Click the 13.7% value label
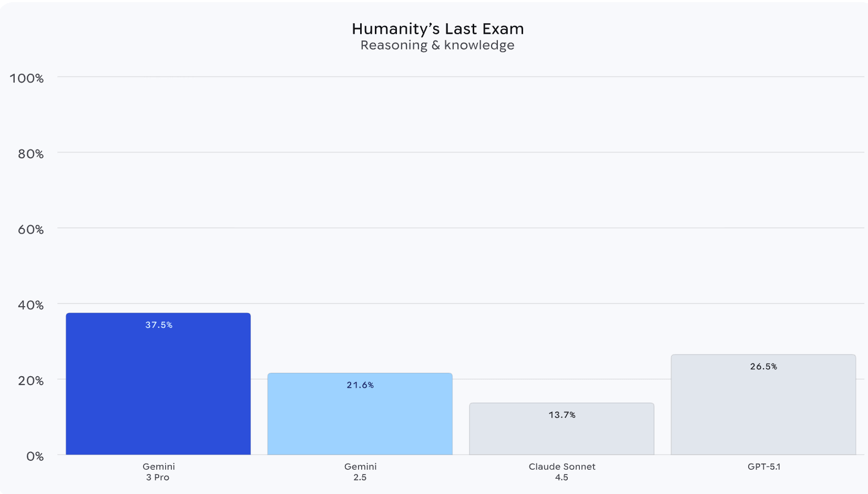Viewport: 868px width, 494px height. 562,415
